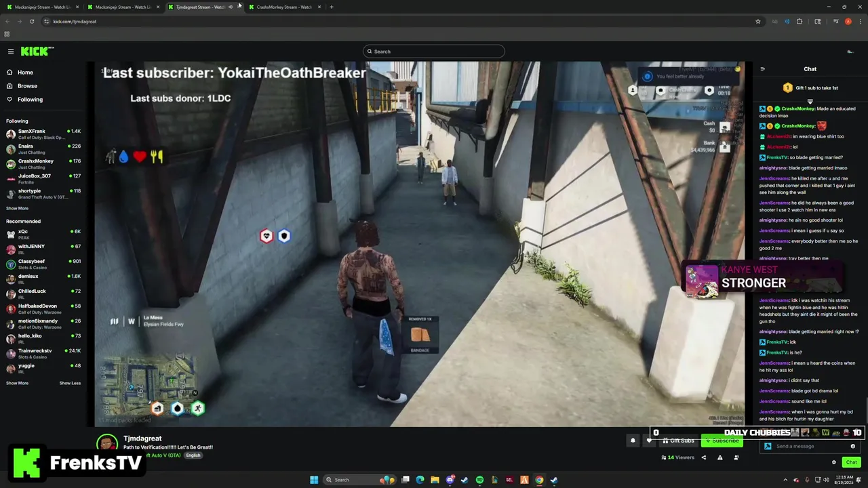Screen dimensions: 868x488
Task: Expand Show More under Recommended
Action: (x=17, y=384)
